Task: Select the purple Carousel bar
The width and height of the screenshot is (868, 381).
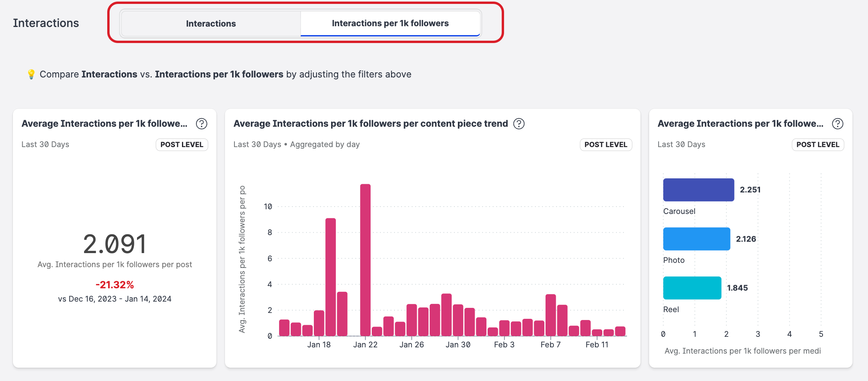Action: 698,190
